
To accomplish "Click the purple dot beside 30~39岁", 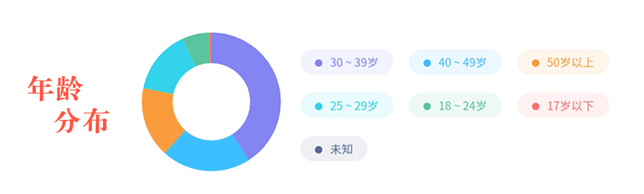I will 319,63.
